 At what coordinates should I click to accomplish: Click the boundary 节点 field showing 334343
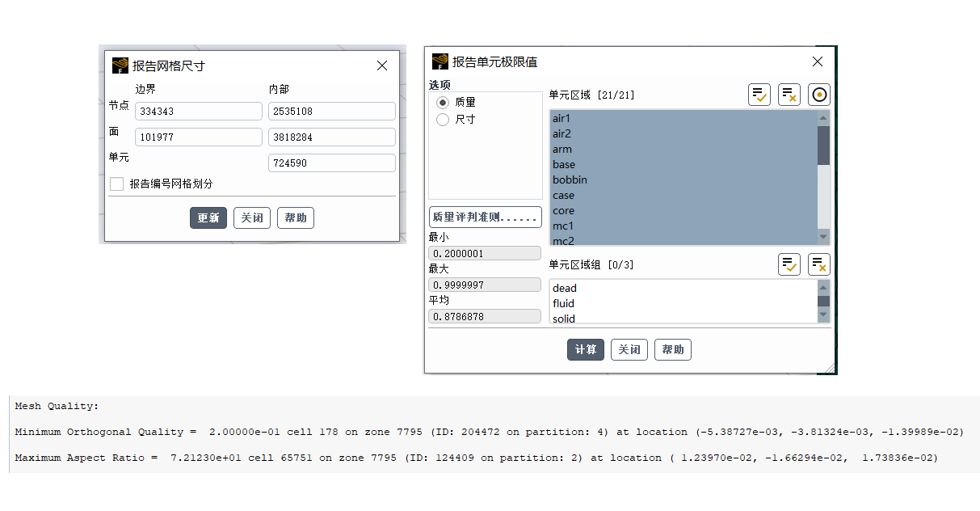point(198,112)
